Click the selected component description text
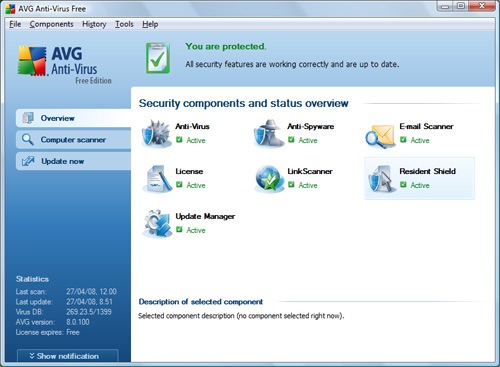This screenshot has width=500, height=367. pyautogui.click(x=241, y=316)
